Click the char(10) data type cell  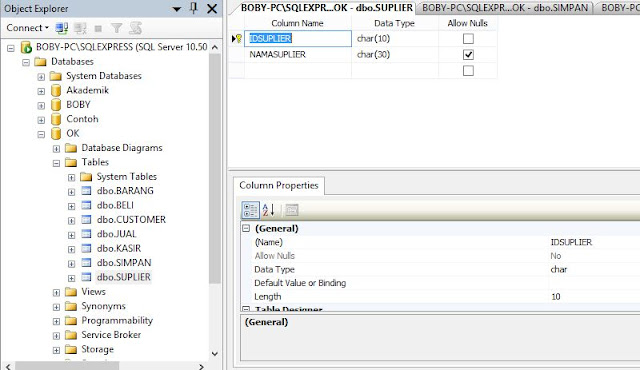(395, 38)
